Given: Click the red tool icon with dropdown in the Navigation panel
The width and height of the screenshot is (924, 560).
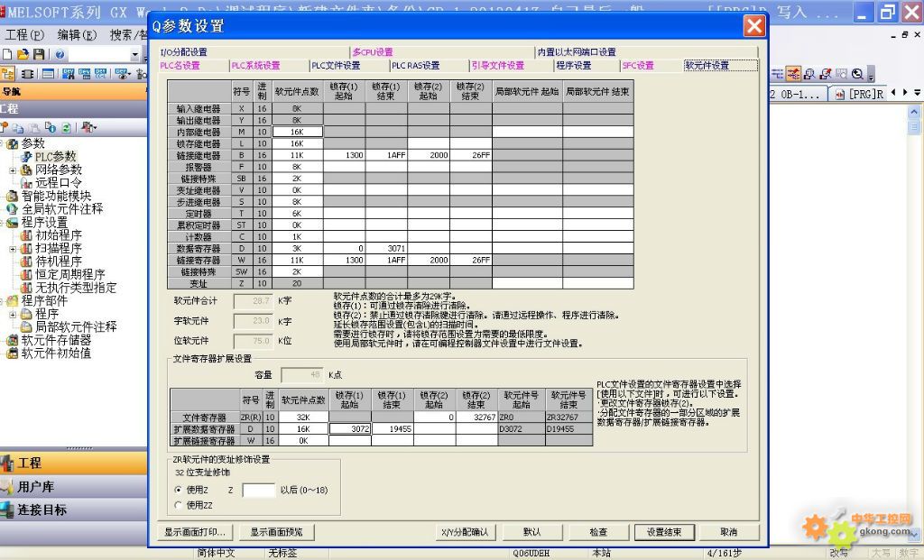Looking at the screenshot, I should click(x=89, y=127).
